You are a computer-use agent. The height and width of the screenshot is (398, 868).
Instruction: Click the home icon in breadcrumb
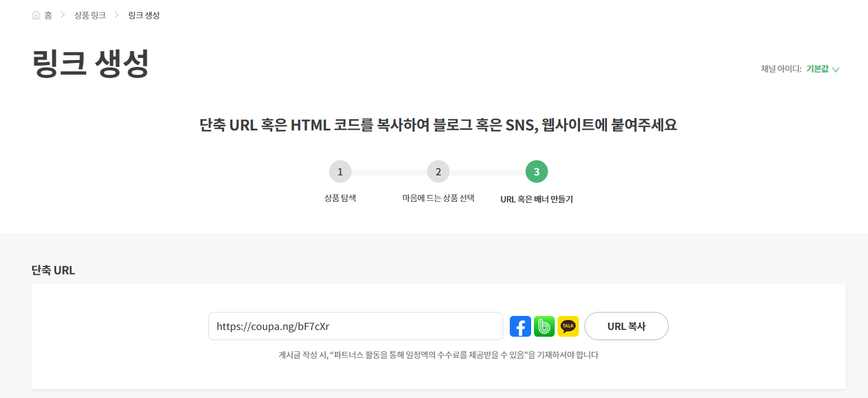(36, 15)
